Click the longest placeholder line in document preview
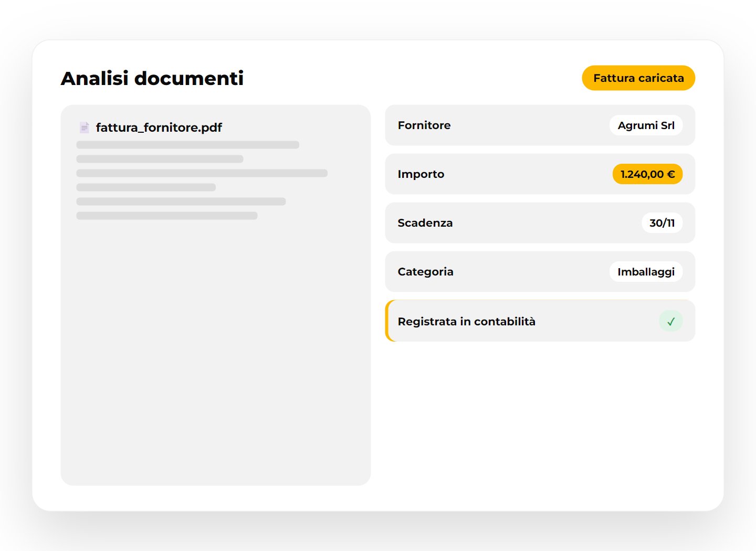756x551 pixels. (x=202, y=173)
